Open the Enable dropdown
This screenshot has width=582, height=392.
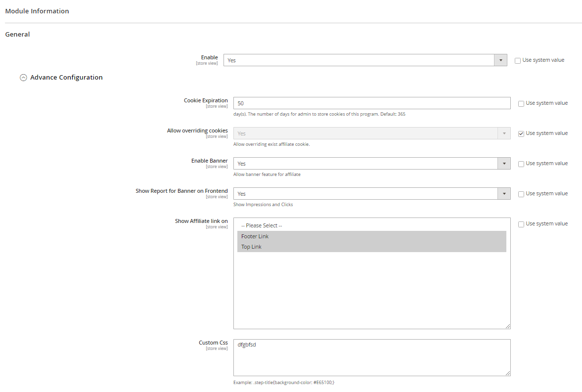click(365, 60)
